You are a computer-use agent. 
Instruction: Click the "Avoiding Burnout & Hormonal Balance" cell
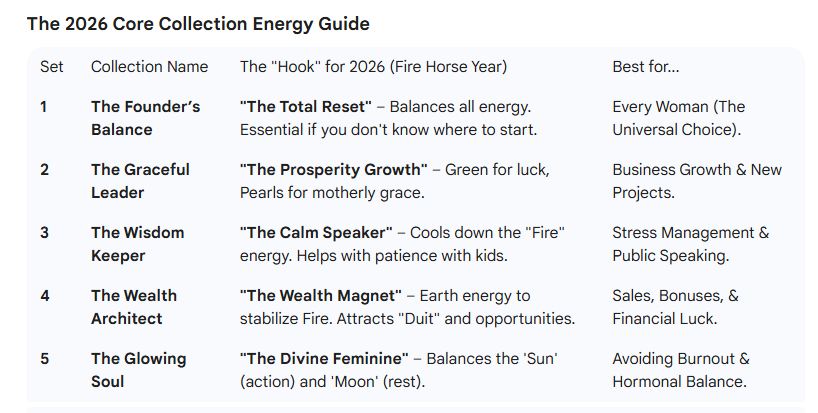click(681, 370)
